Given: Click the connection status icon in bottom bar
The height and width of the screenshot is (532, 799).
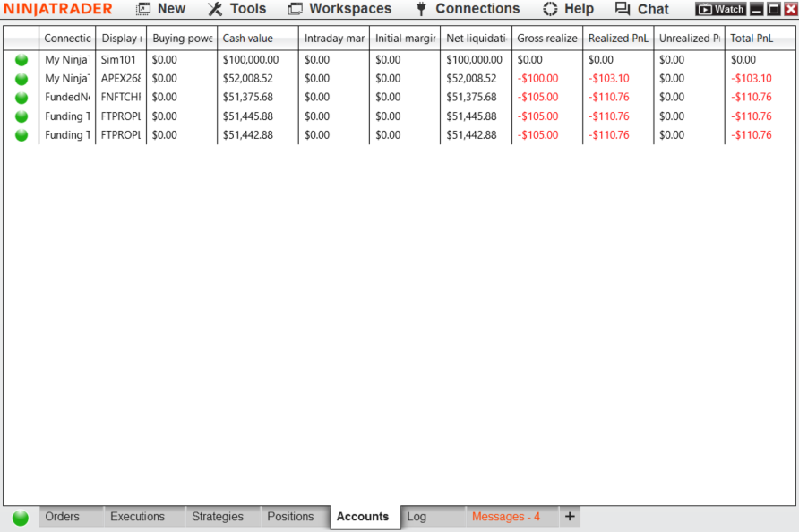Looking at the screenshot, I should pyautogui.click(x=21, y=518).
